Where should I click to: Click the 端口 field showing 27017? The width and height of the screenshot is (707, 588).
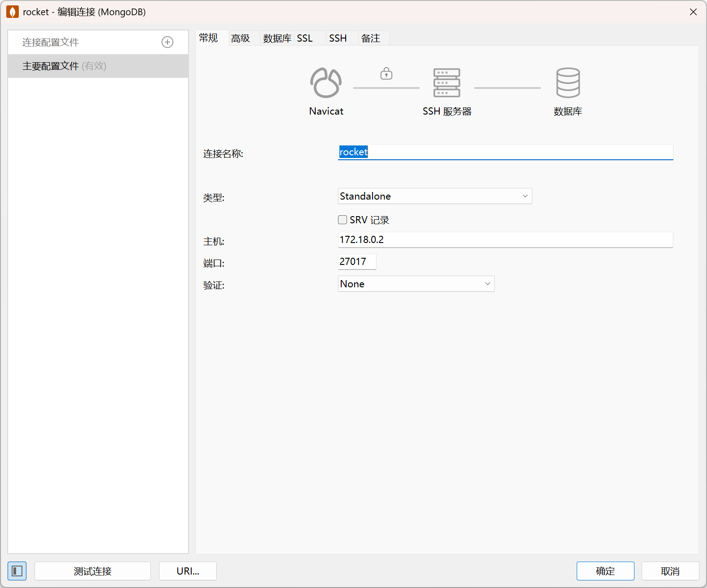coord(357,262)
